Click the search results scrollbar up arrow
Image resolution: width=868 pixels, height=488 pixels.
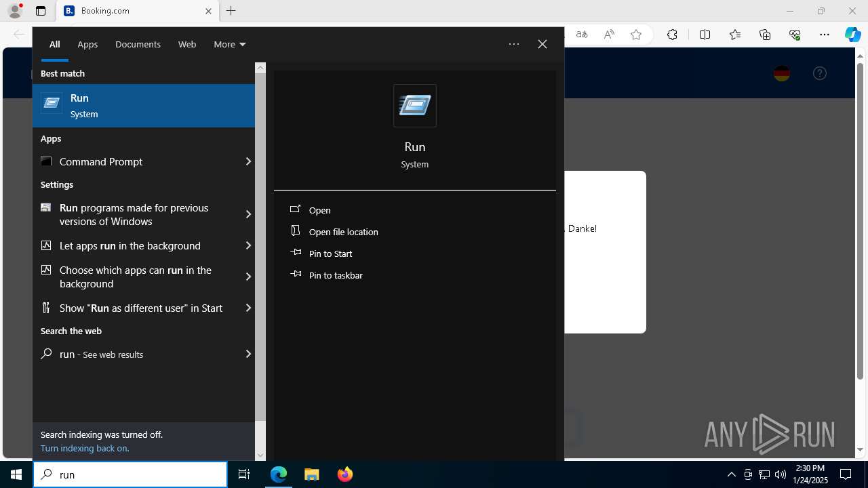260,68
